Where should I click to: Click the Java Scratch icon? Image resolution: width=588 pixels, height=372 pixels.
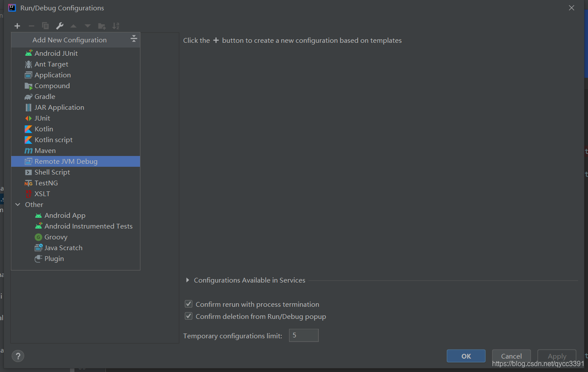38,248
